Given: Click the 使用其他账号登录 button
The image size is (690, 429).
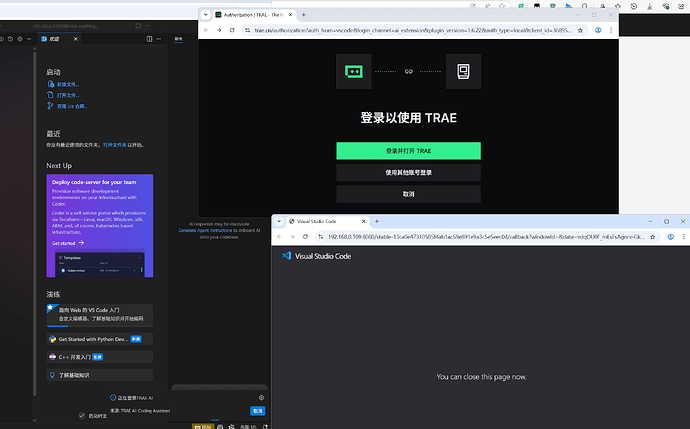Looking at the screenshot, I should 408,172.
